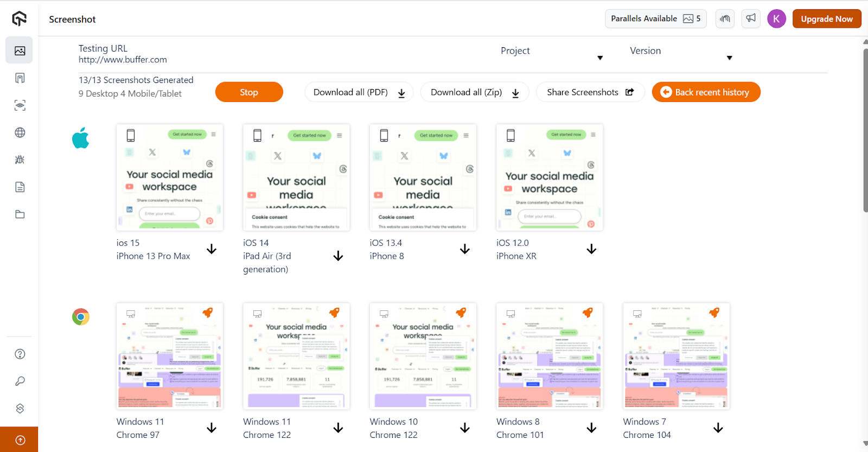The image size is (868, 452).
Task: Click the megaphone announcements icon
Action: pyautogui.click(x=750, y=18)
